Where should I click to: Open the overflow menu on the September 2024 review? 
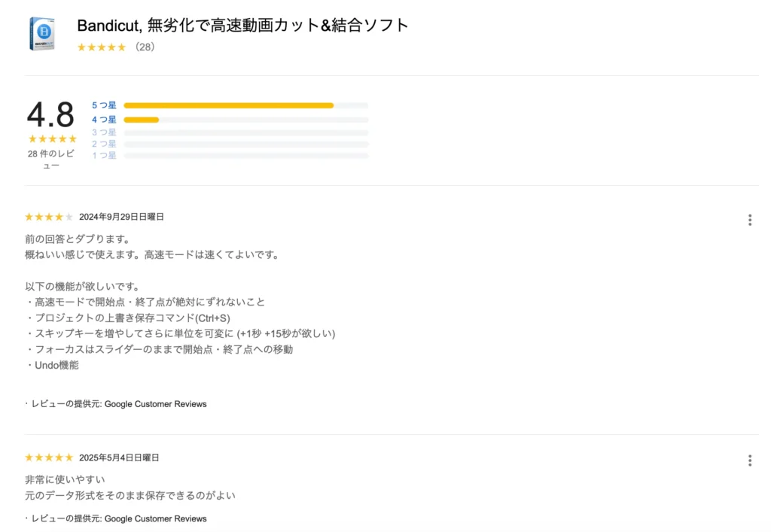pyautogui.click(x=750, y=220)
